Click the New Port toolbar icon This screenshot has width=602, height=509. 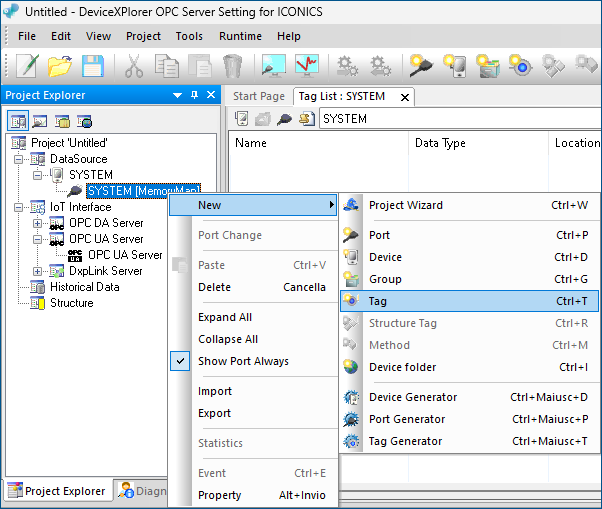tap(421, 66)
